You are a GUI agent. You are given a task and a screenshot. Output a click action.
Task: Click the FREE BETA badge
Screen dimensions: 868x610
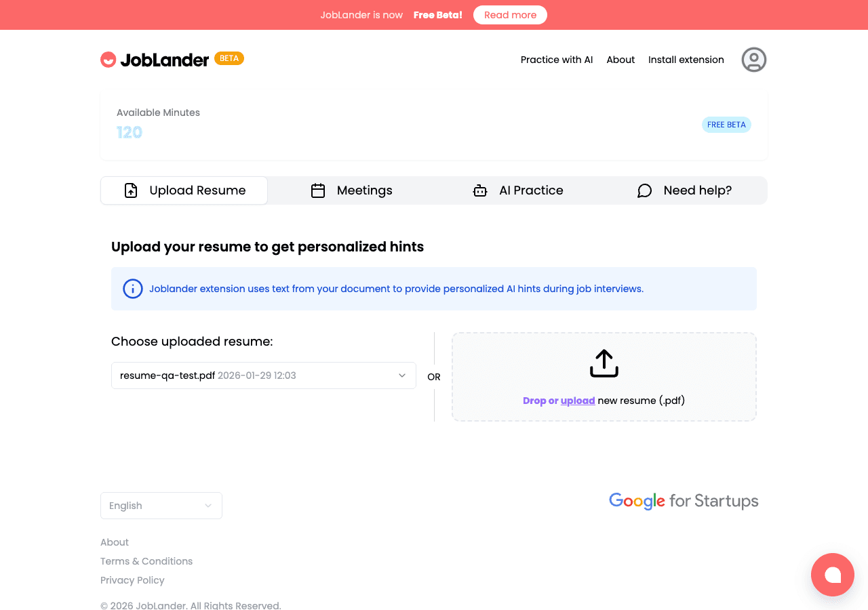[x=726, y=125]
